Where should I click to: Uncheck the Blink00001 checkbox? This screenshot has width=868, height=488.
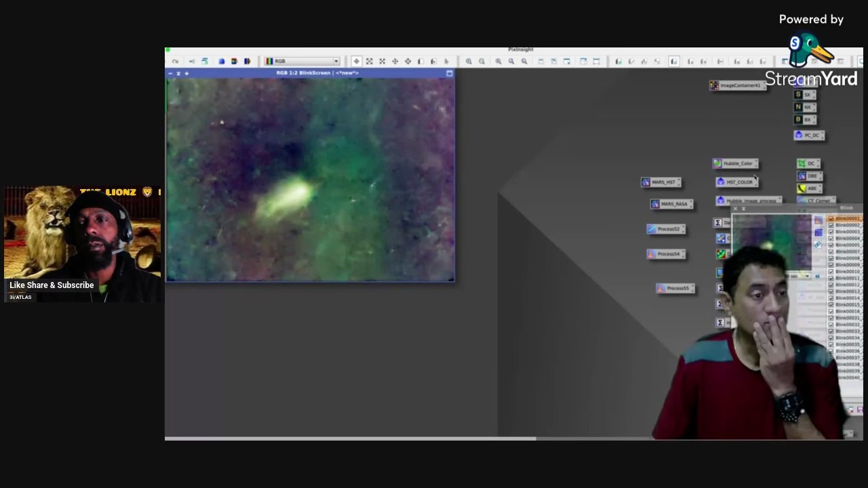pyautogui.click(x=831, y=219)
